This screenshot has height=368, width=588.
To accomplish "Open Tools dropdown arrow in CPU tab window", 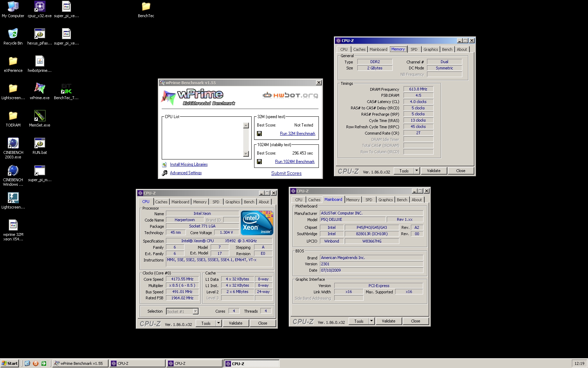I will click(x=218, y=323).
